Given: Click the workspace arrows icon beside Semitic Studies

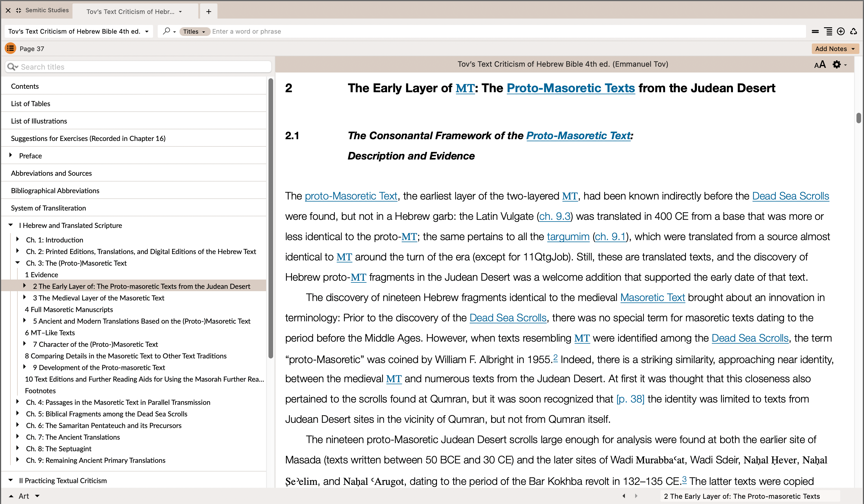Looking at the screenshot, I should point(19,10).
